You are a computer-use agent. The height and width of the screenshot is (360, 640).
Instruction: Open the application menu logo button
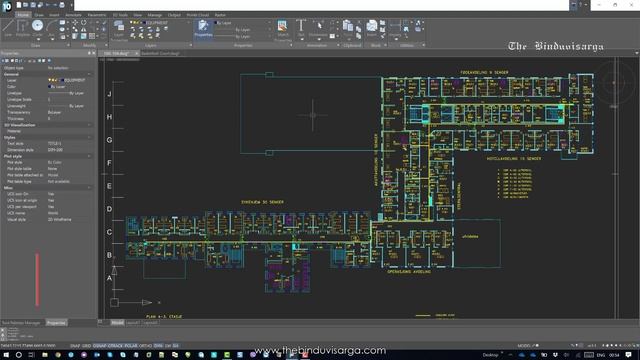click(x=7, y=6)
